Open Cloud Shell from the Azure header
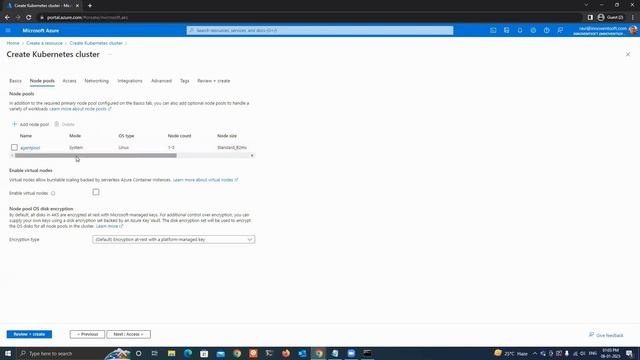 pyautogui.click(x=493, y=30)
